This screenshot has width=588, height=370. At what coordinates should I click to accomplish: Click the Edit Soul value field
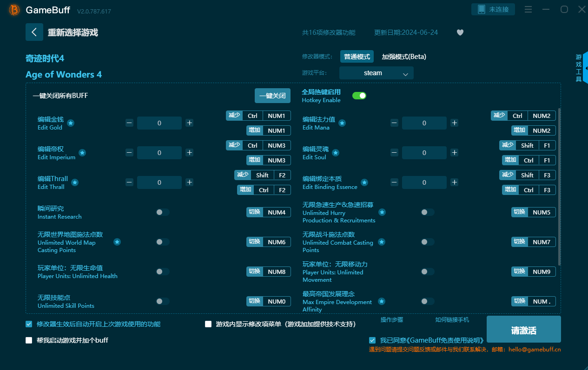(424, 153)
